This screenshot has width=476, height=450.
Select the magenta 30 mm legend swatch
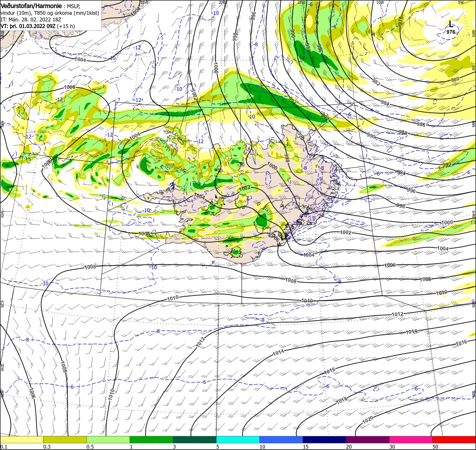(411, 440)
